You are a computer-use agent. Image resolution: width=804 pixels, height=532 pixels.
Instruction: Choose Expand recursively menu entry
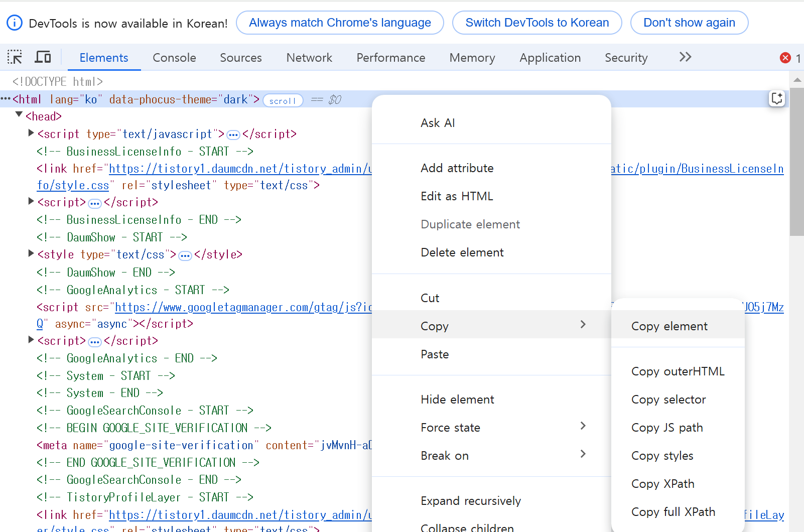click(491, 501)
